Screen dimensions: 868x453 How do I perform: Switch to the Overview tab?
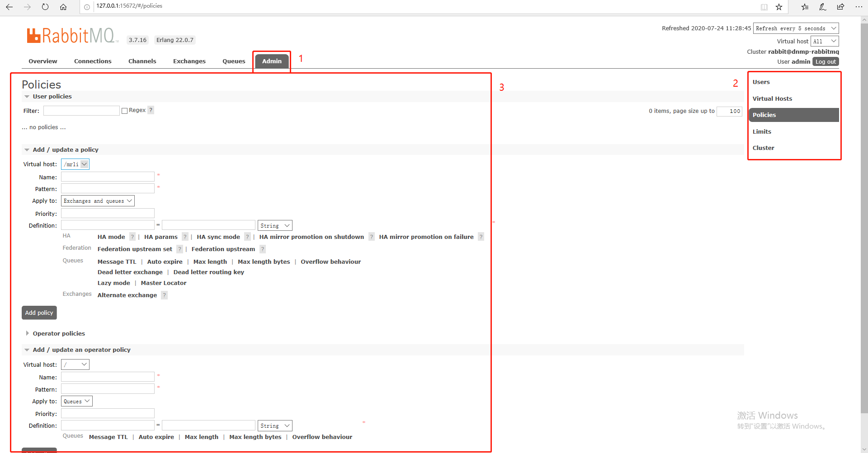click(x=43, y=61)
